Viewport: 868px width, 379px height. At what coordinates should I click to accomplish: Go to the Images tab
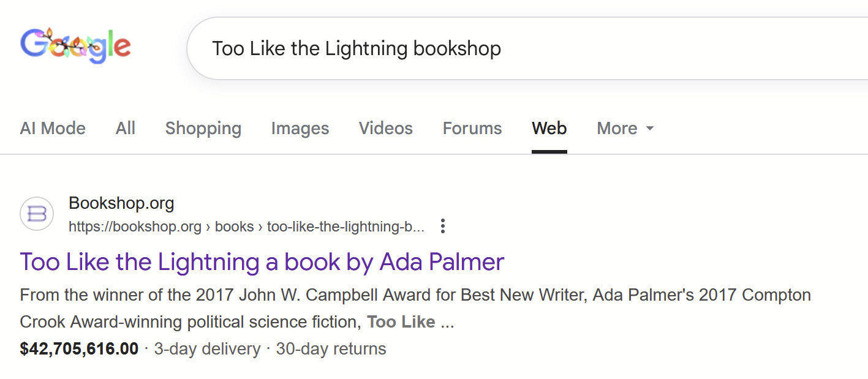(300, 129)
